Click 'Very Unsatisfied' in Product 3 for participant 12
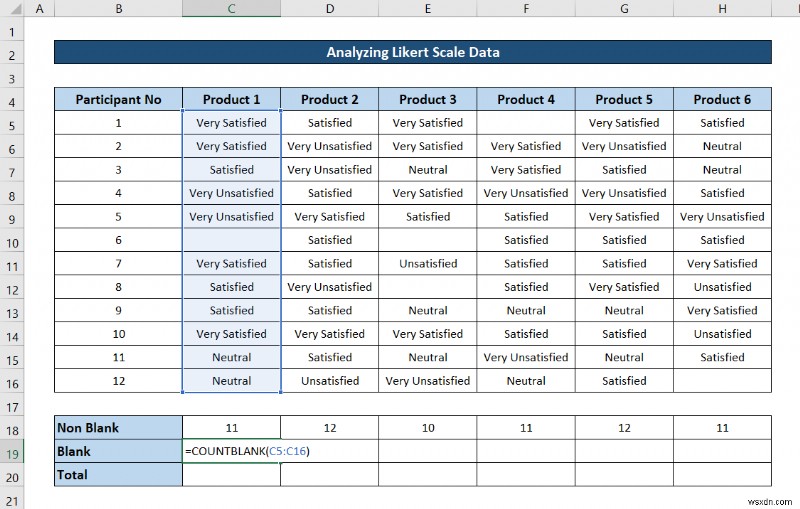The height and width of the screenshot is (509, 800). 428,380
